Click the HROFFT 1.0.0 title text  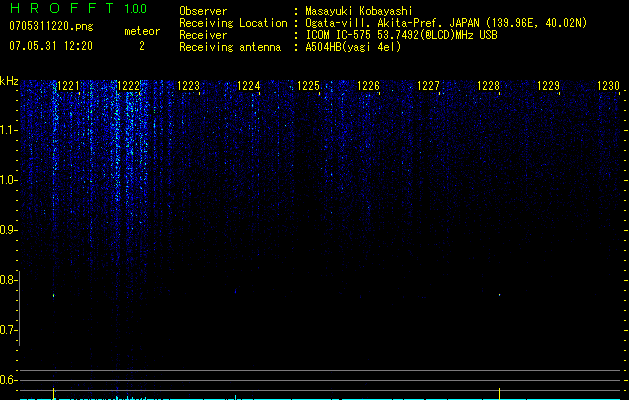79,8
